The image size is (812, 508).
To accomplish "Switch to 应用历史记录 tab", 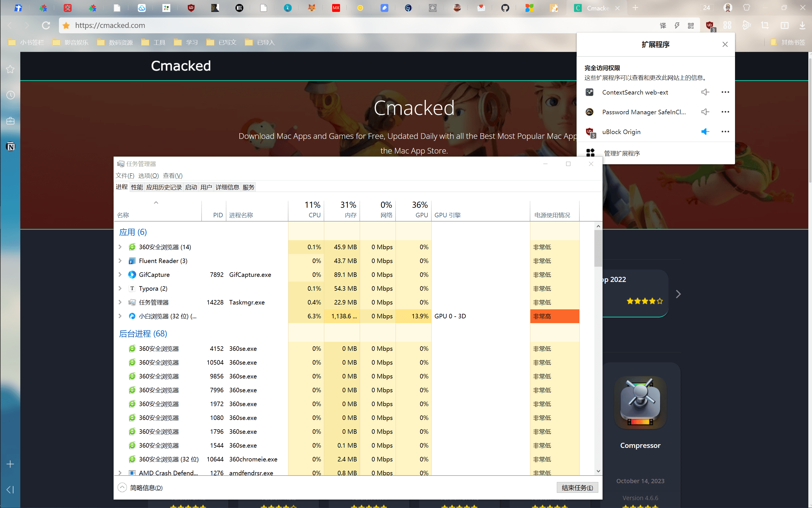I will [164, 187].
